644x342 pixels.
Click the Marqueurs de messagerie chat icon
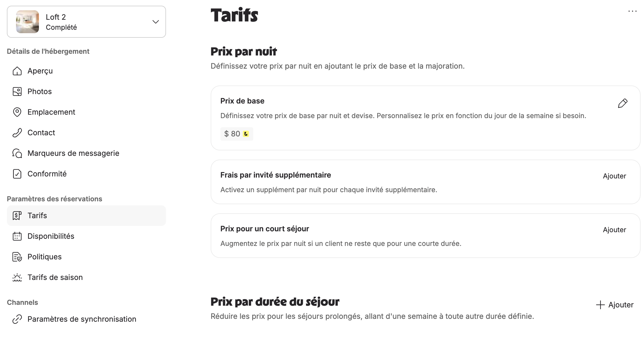click(17, 153)
